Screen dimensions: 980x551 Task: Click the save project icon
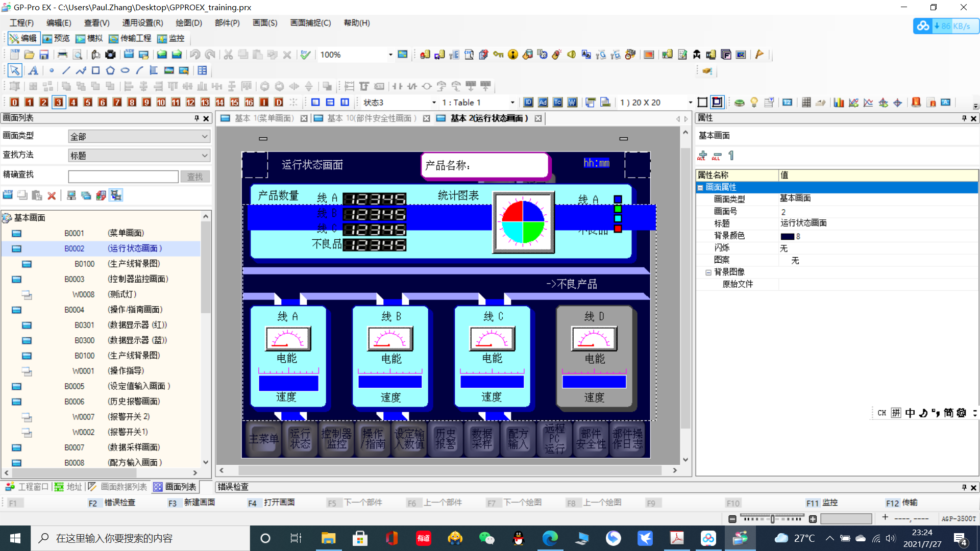pyautogui.click(x=44, y=55)
